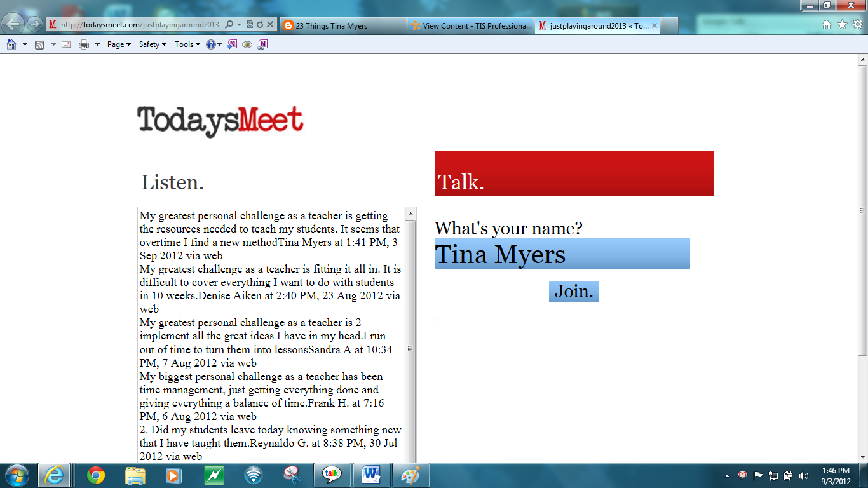Viewport: 868px width, 488px height.
Task: Click the search magnifier in the address bar
Action: [x=229, y=25]
